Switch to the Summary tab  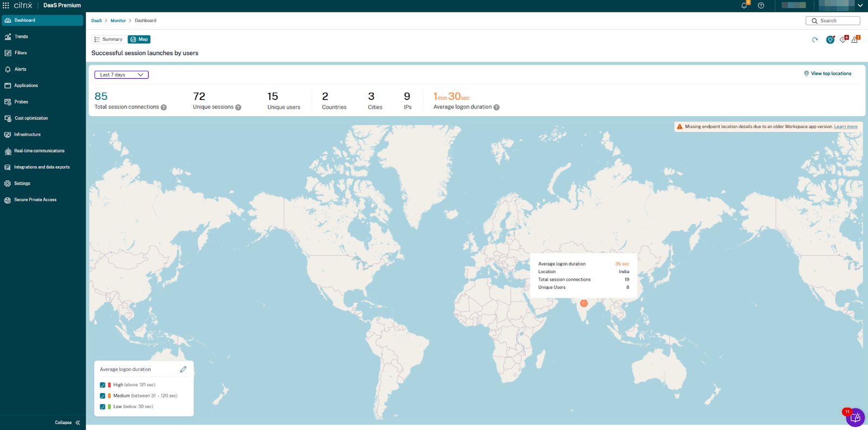coord(108,40)
